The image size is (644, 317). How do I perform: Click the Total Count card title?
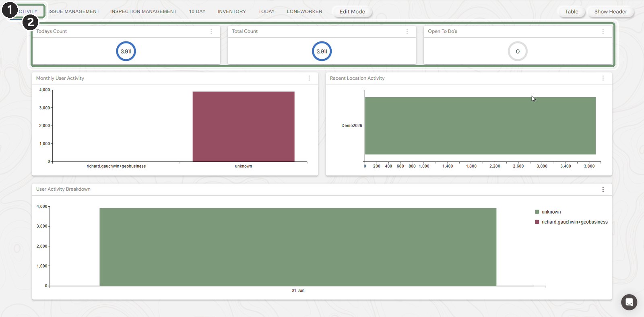pos(245,31)
